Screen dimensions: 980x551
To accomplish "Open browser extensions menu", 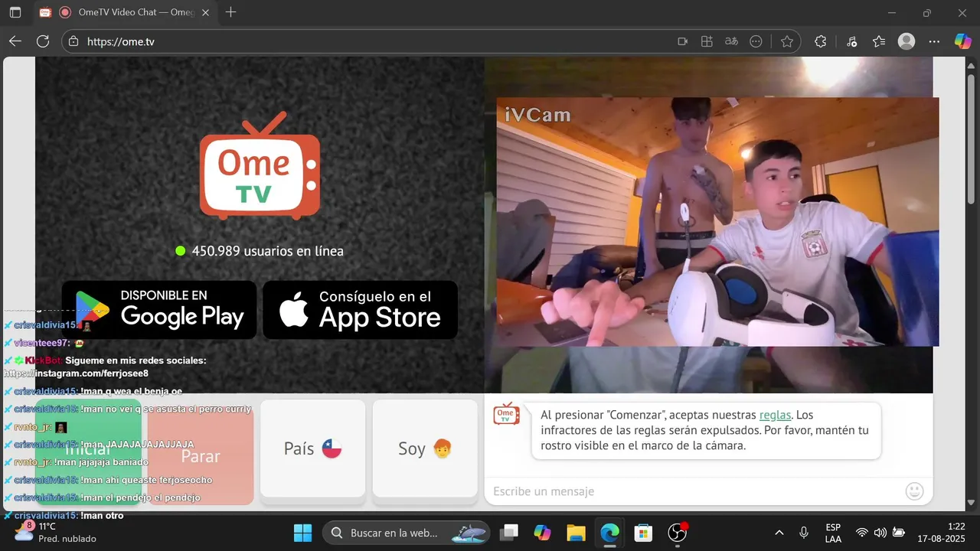I will (x=821, y=41).
